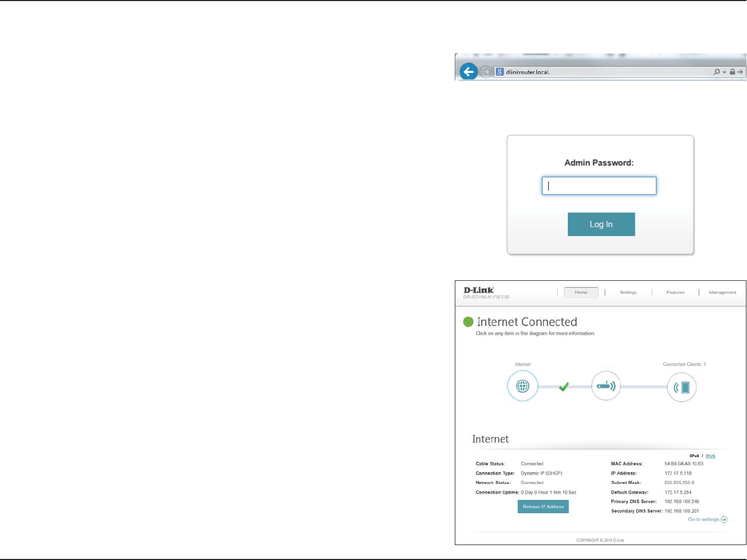Click the default gateway value 172.17.5.254
Viewport: 747px width, 560px height.
(x=678, y=493)
